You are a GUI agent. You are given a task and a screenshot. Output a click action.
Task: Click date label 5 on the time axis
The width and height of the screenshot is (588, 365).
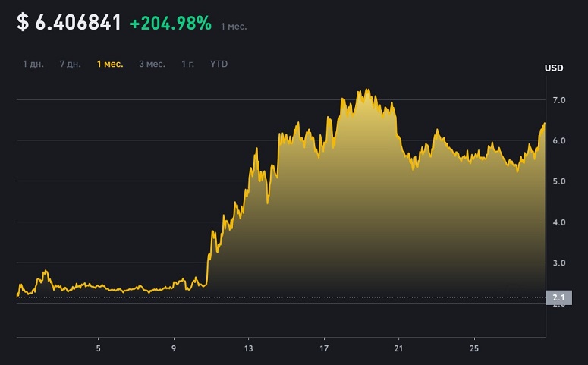click(98, 348)
